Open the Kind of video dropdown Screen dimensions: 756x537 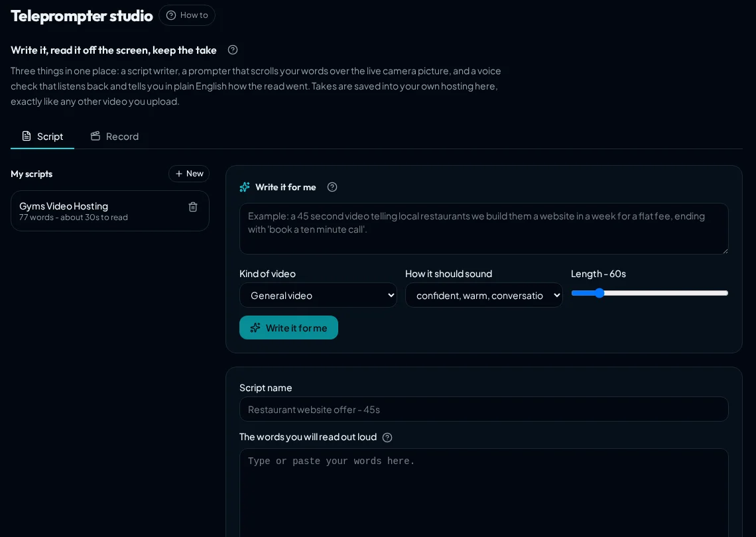(x=318, y=295)
